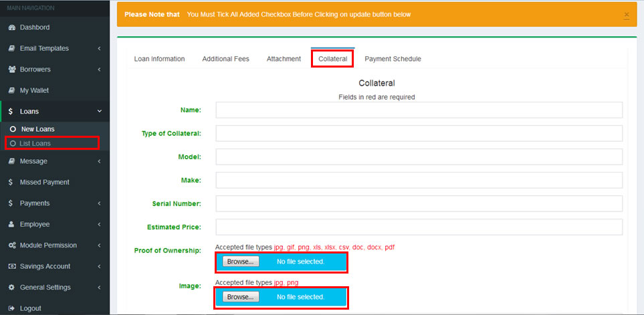
Task: Select the New Loans circle bullet
Action: 12,129
